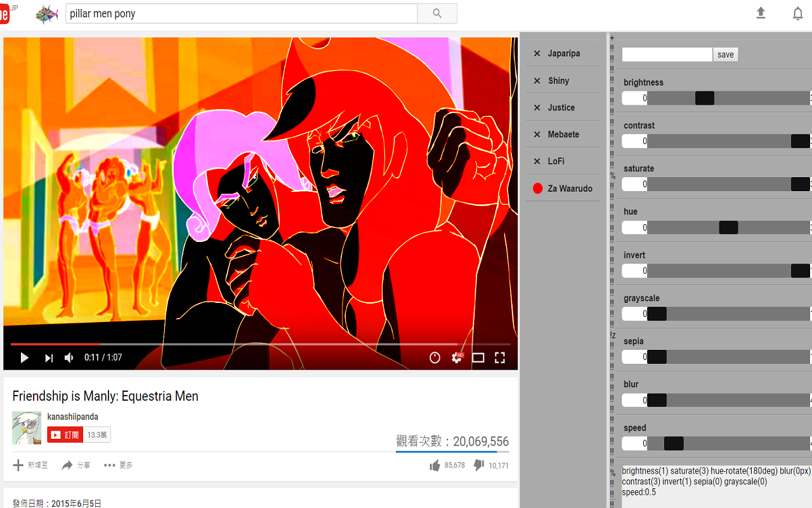
Task: Focus the search box with pillar men pony
Action: tap(242, 13)
